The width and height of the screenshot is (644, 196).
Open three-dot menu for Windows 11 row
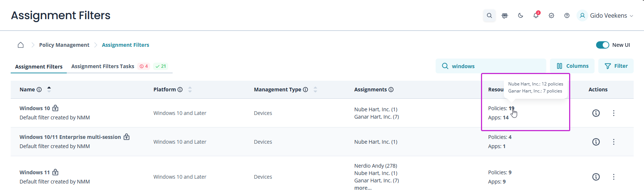(613, 177)
